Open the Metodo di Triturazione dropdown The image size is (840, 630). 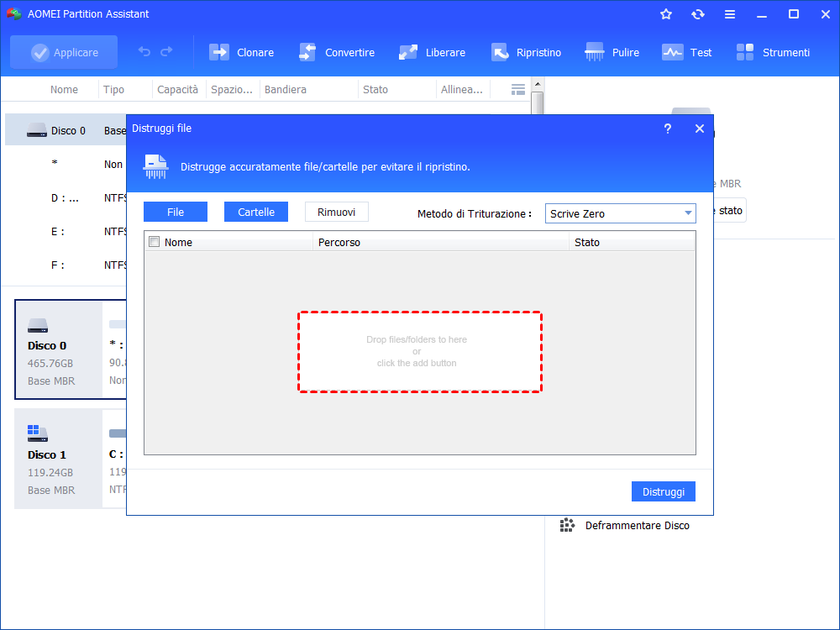pyautogui.click(x=621, y=213)
